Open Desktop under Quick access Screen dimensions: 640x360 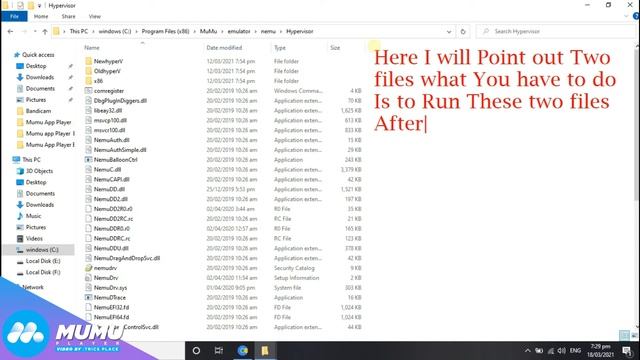click(36, 66)
